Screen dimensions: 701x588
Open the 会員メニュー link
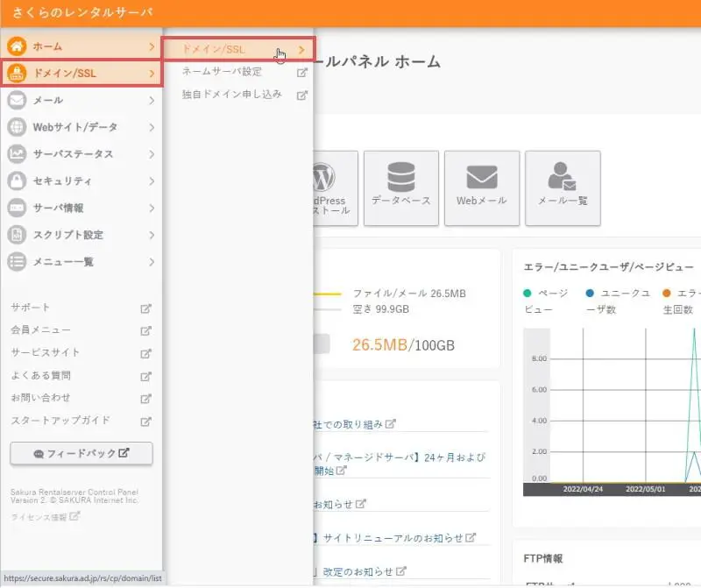(40, 330)
